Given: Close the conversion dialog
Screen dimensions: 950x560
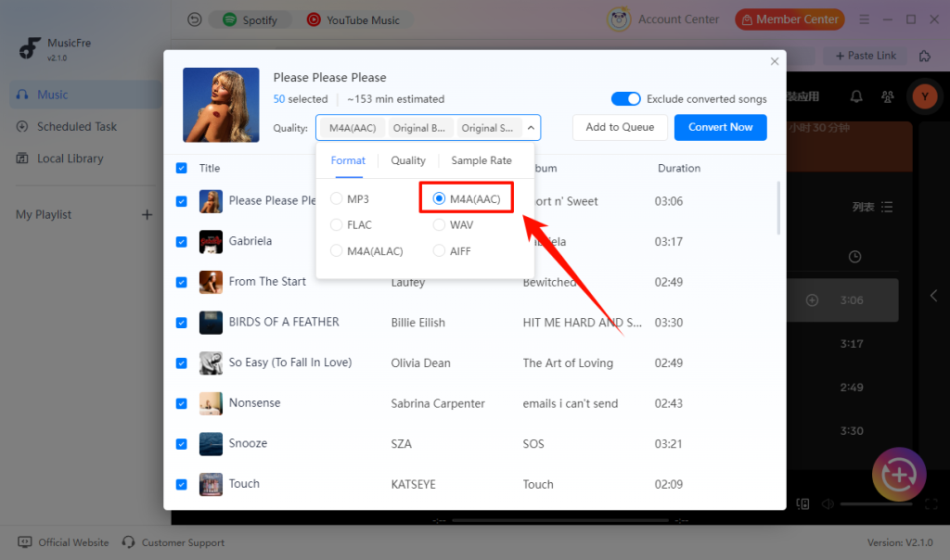Looking at the screenshot, I should coord(775,61).
